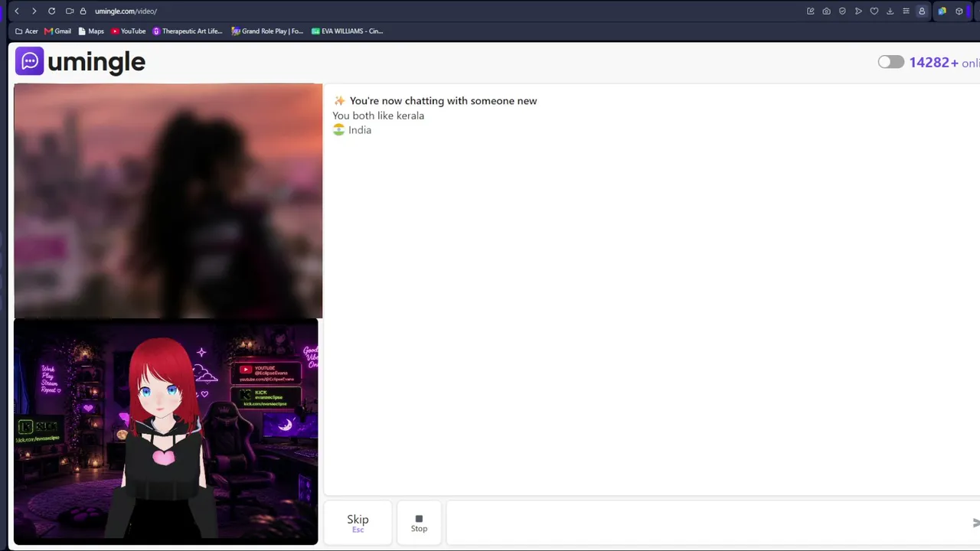Open the Therapeutic Art Life bookmark

pos(188,31)
